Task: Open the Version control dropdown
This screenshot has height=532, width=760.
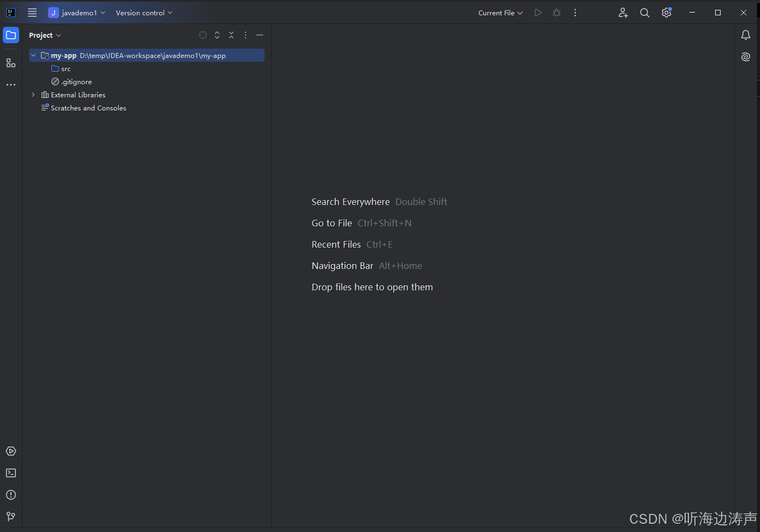Action: pos(144,13)
